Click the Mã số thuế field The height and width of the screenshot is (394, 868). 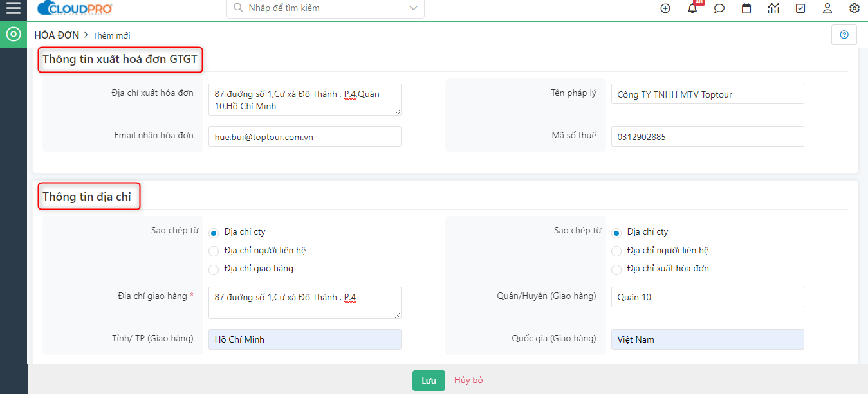[x=707, y=136]
